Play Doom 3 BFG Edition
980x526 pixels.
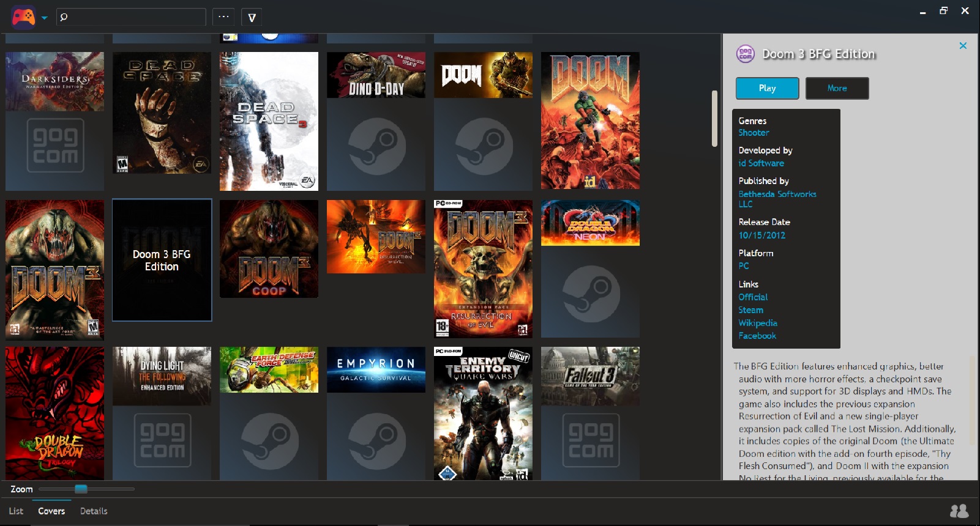(x=767, y=88)
